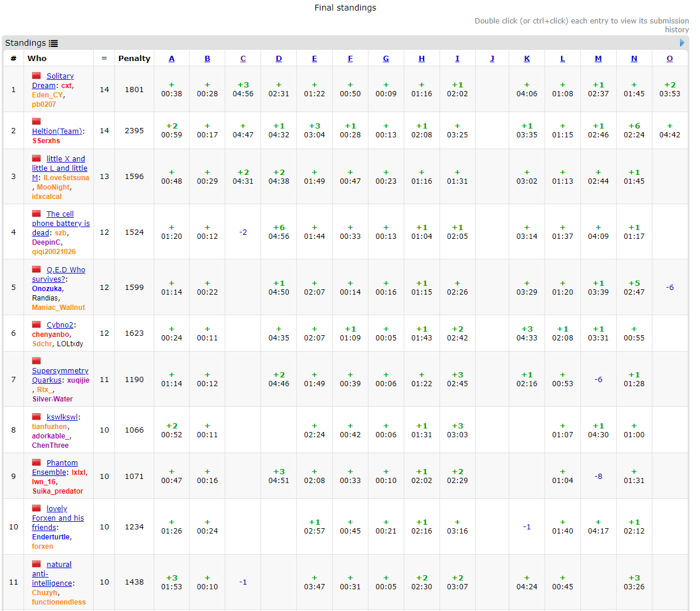
Task: Click the blue arrow at standings header right
Action: click(x=682, y=43)
